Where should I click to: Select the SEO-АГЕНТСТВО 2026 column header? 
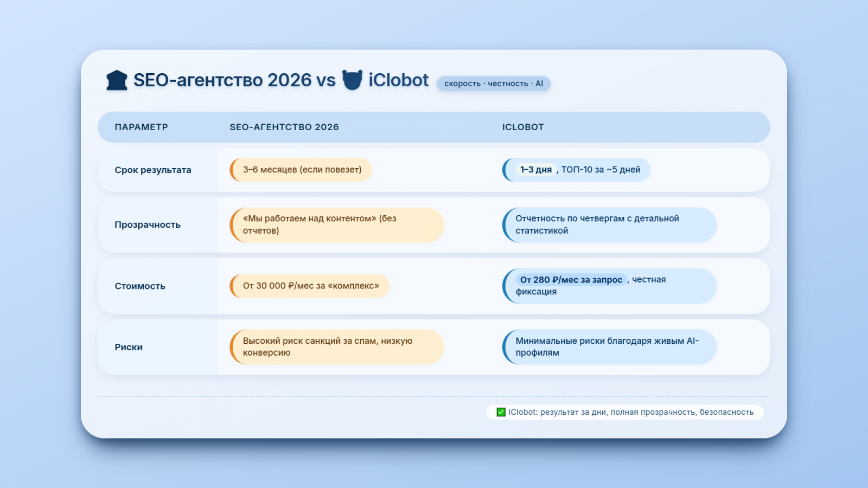(x=284, y=127)
